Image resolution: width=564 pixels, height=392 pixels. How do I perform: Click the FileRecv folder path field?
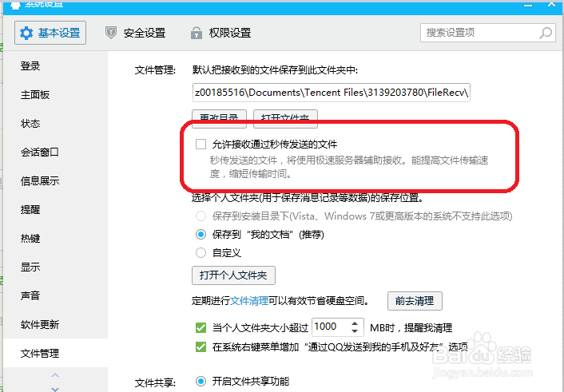[331, 93]
